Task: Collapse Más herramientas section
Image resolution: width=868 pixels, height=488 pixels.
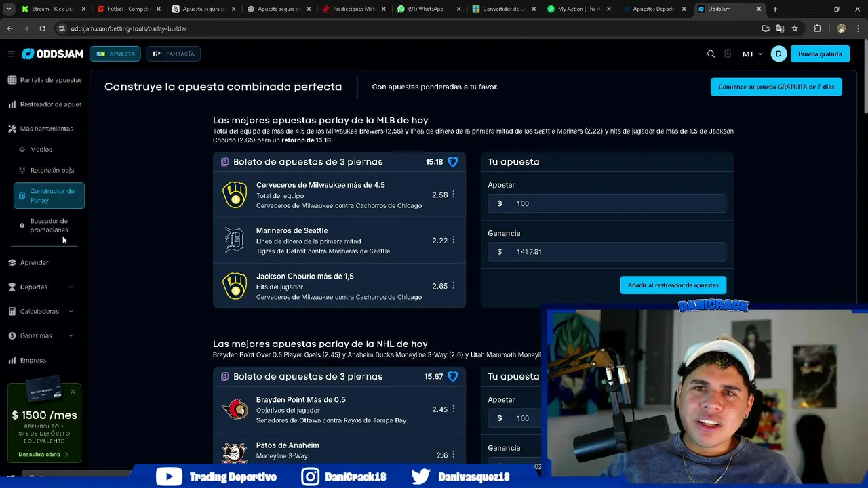Action: (x=41, y=129)
